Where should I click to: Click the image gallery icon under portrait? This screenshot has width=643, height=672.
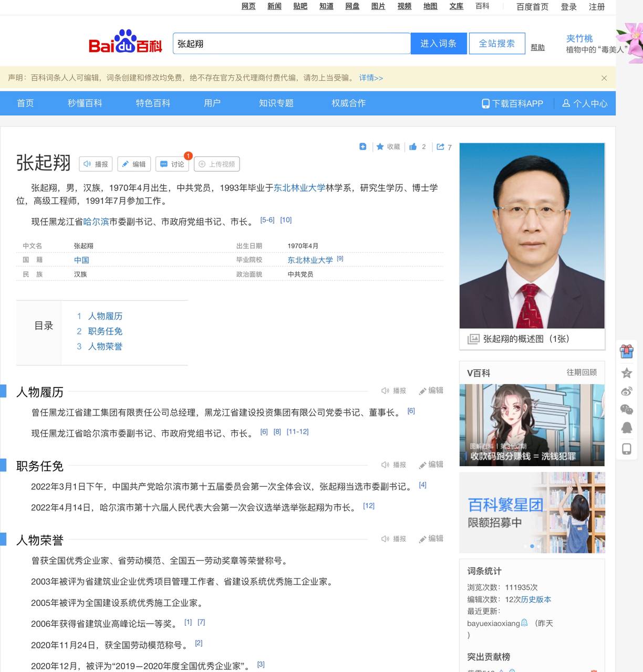click(x=473, y=339)
